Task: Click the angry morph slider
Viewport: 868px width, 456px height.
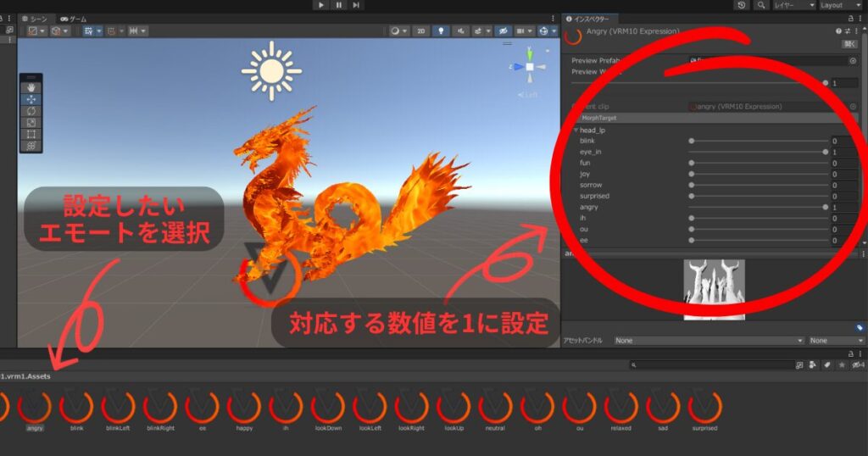Action: (x=758, y=207)
